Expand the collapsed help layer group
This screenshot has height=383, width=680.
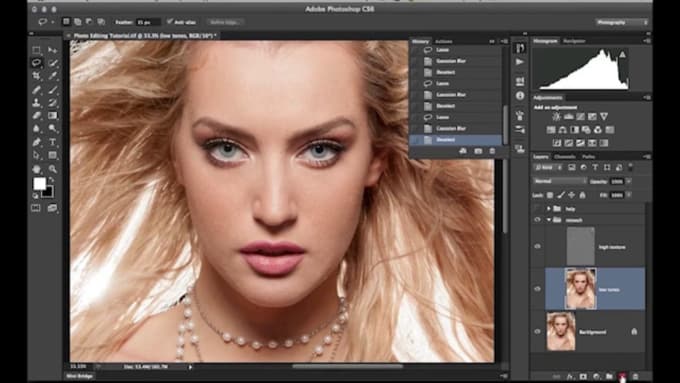point(549,209)
